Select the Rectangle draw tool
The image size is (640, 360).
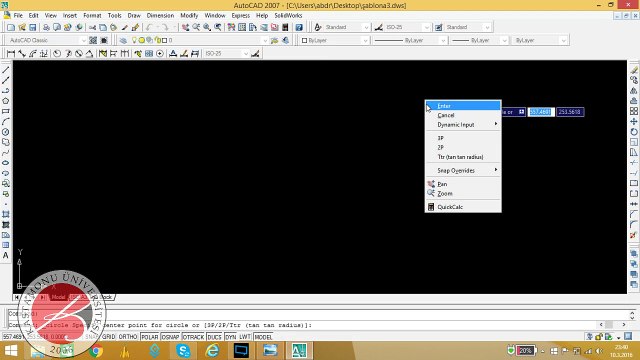point(6,111)
